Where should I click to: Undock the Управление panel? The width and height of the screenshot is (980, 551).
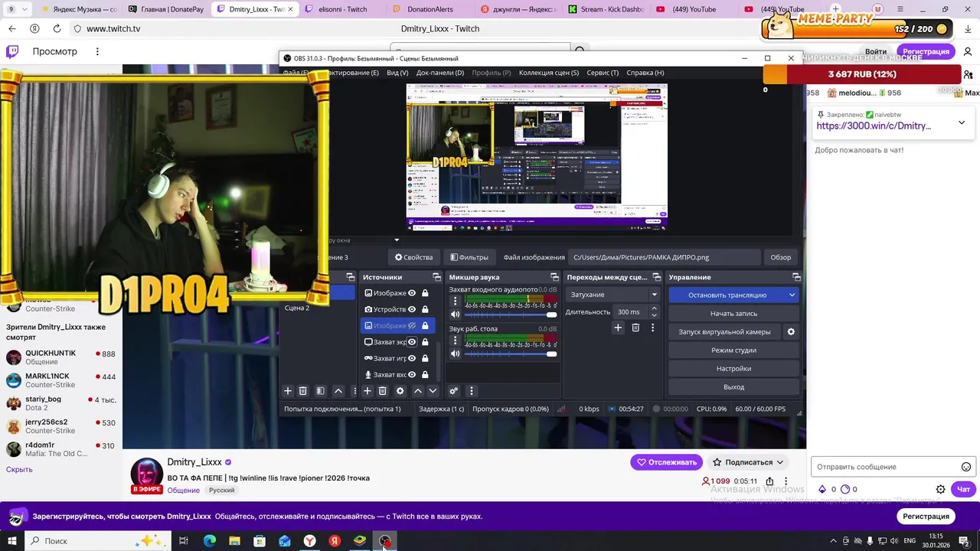tap(796, 277)
